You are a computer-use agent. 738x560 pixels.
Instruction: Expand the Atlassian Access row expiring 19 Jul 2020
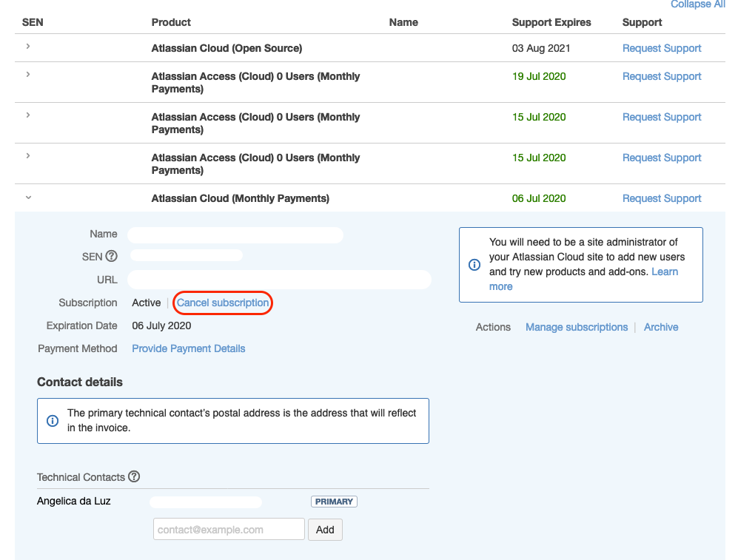(x=28, y=74)
